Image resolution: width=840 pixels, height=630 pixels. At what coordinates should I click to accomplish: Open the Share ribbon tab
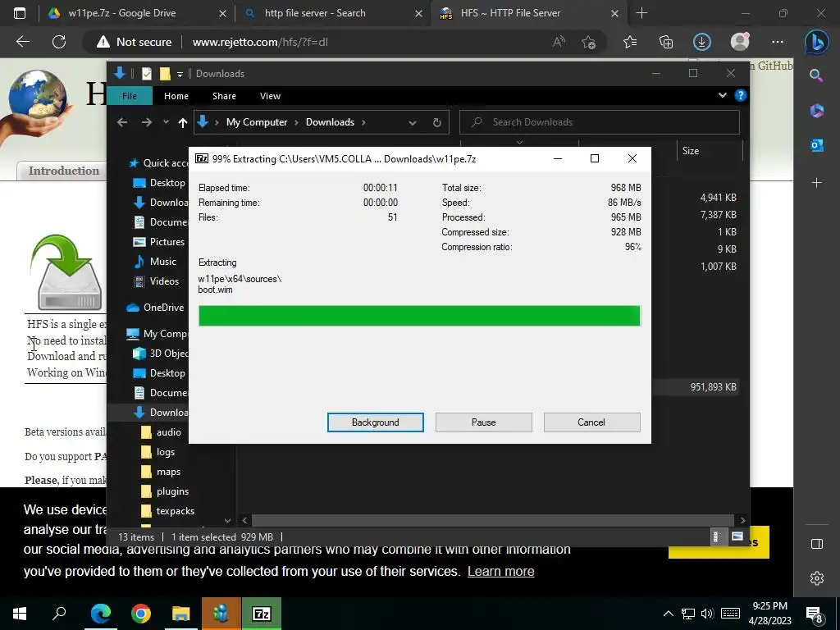[224, 96]
